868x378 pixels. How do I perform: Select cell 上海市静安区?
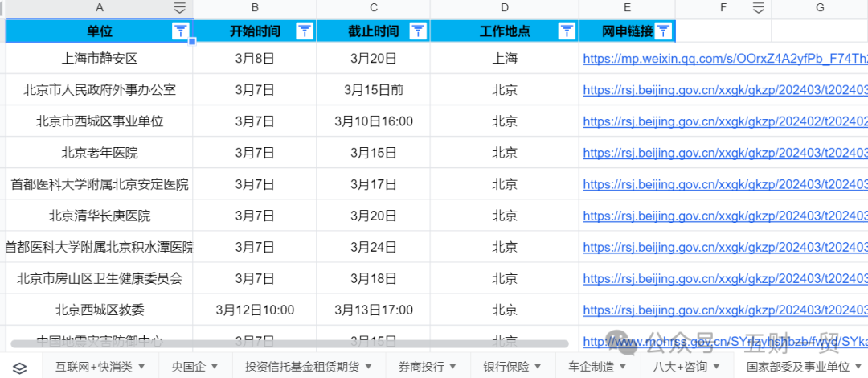click(100, 58)
